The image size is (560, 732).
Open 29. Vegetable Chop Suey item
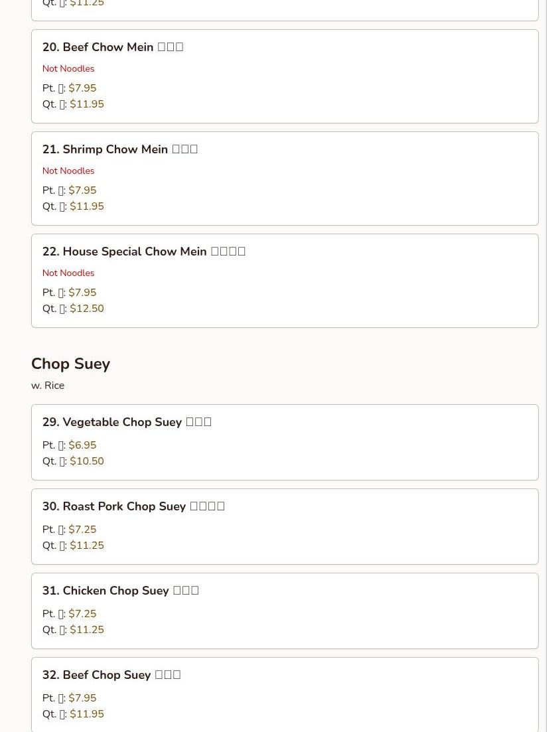tap(285, 443)
